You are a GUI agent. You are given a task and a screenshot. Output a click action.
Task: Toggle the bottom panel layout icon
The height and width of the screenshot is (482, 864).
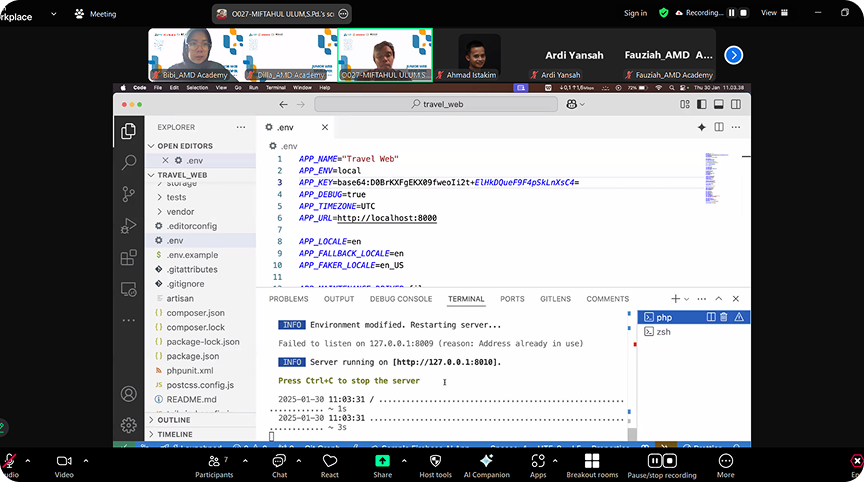click(719, 104)
